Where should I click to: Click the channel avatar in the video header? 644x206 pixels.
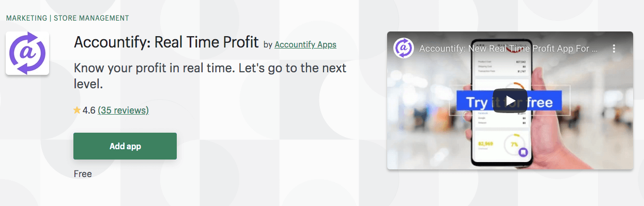click(x=404, y=49)
